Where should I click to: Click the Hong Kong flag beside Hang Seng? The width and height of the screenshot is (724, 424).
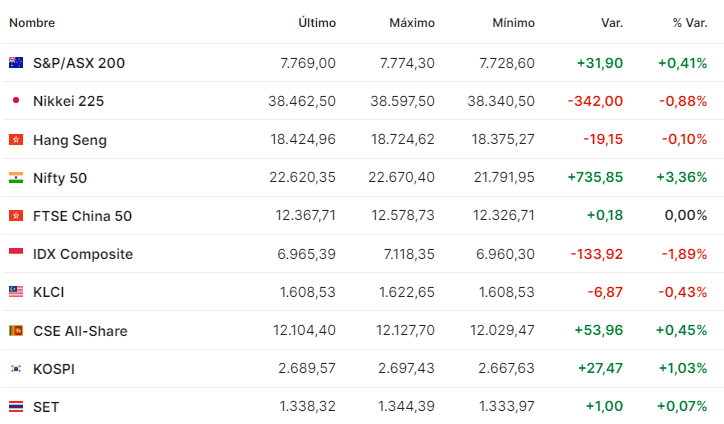point(16,140)
